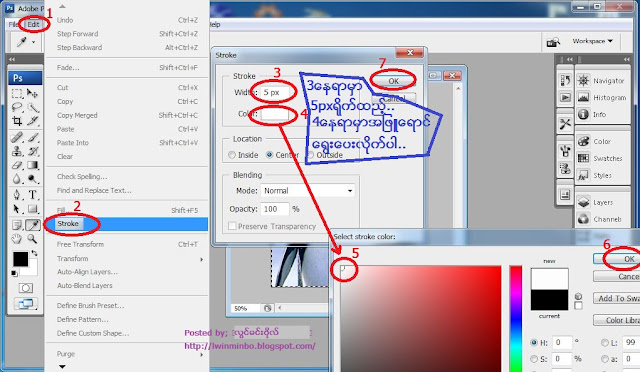
Task: Select the Zoom magnifier tool
Action: point(32,238)
